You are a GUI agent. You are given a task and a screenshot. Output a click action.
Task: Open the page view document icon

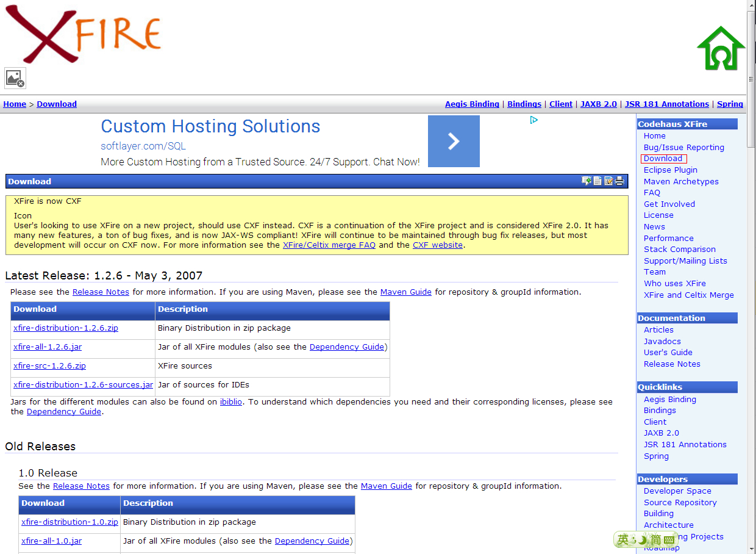pos(597,181)
